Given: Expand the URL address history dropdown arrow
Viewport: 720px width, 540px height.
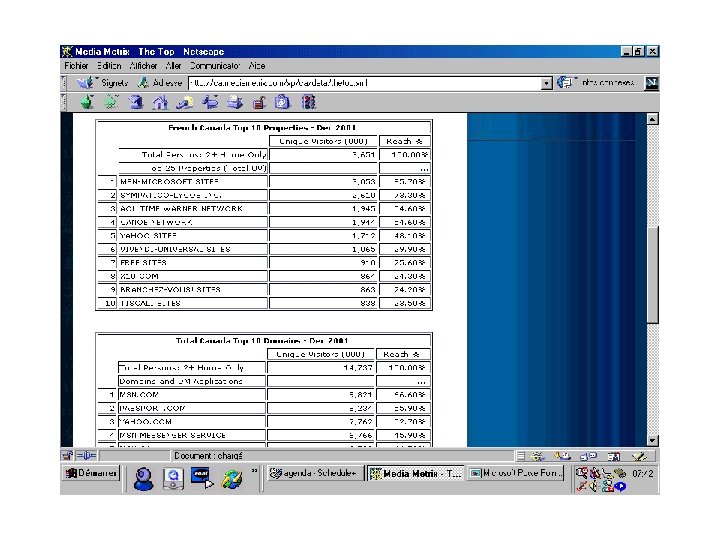Looking at the screenshot, I should (546, 84).
